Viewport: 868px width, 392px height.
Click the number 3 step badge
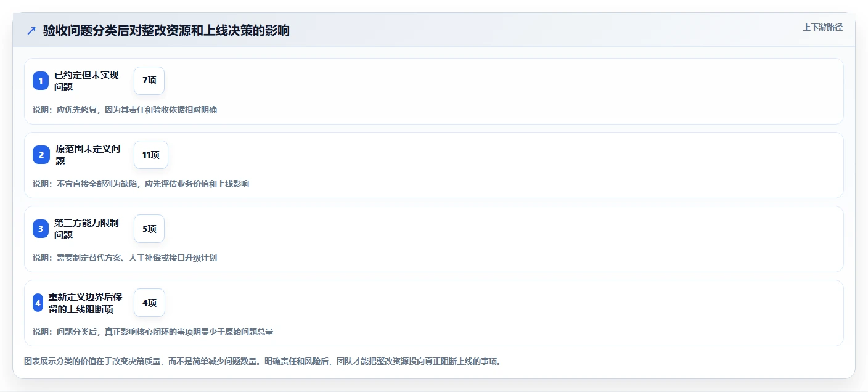pyautogui.click(x=41, y=229)
